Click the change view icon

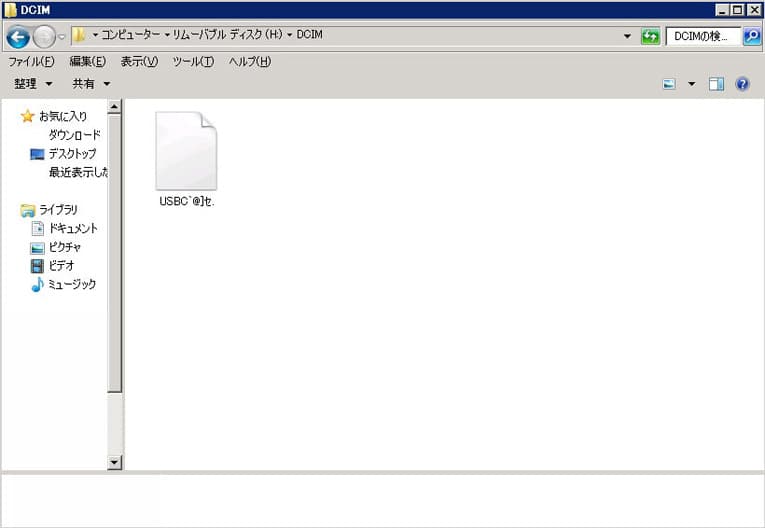[x=669, y=84]
